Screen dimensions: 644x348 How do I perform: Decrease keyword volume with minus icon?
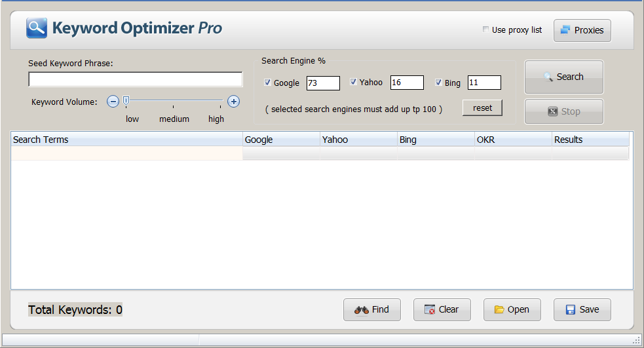[113, 102]
